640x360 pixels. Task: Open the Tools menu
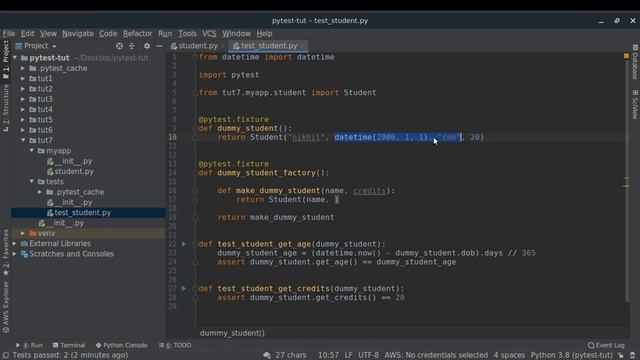187,33
